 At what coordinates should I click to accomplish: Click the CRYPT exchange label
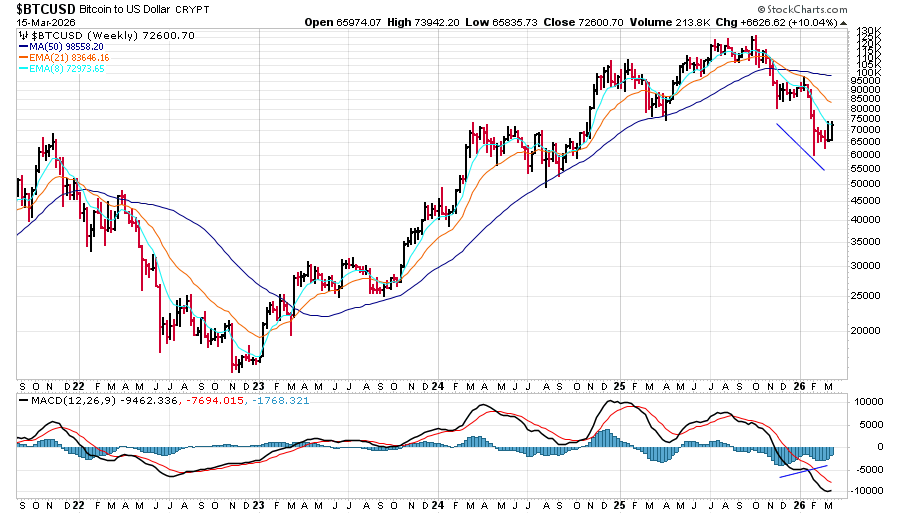192,10
